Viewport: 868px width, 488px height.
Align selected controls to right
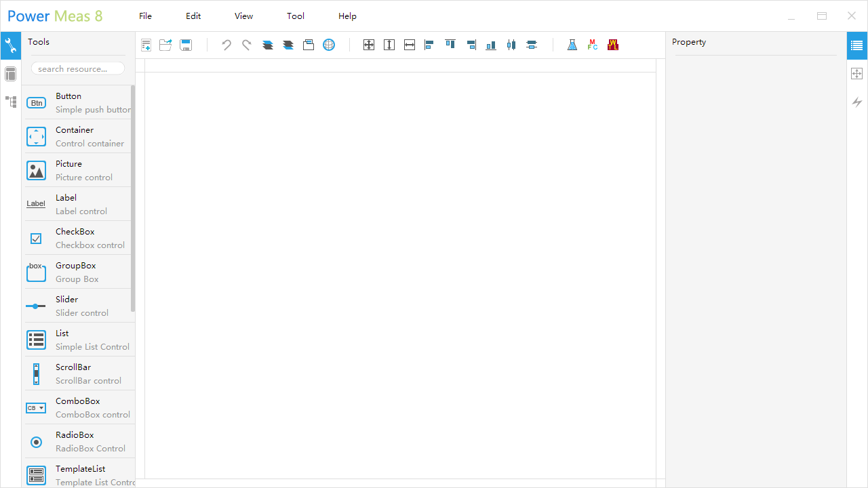[471, 45]
